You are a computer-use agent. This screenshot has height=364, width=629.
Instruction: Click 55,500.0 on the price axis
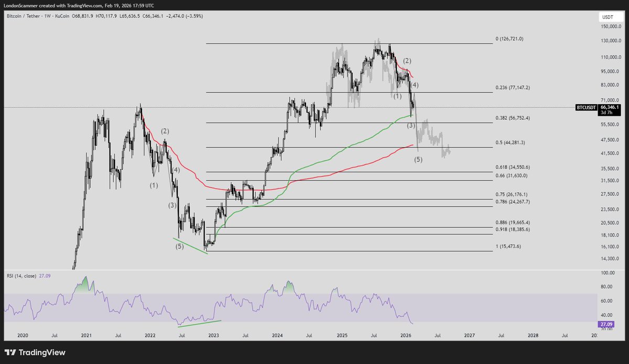(611, 124)
